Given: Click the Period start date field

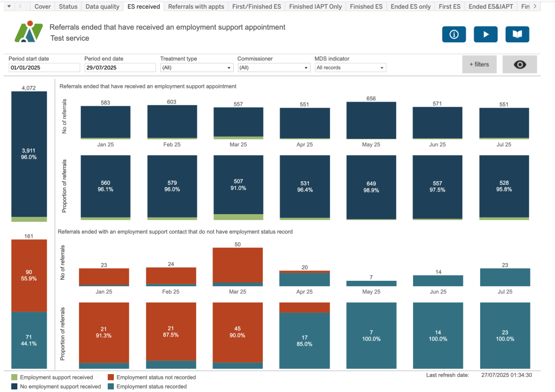Looking at the screenshot, I should pyautogui.click(x=44, y=68).
